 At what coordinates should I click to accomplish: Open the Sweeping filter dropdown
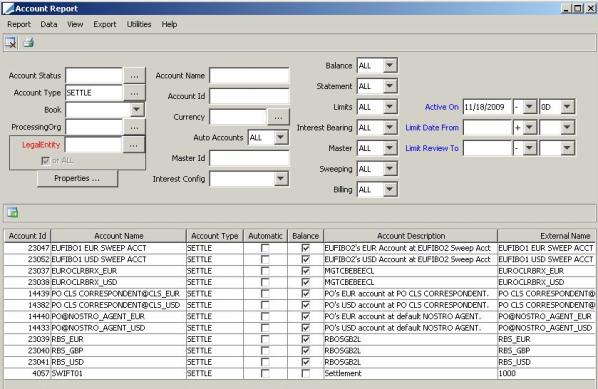pyautogui.click(x=390, y=168)
